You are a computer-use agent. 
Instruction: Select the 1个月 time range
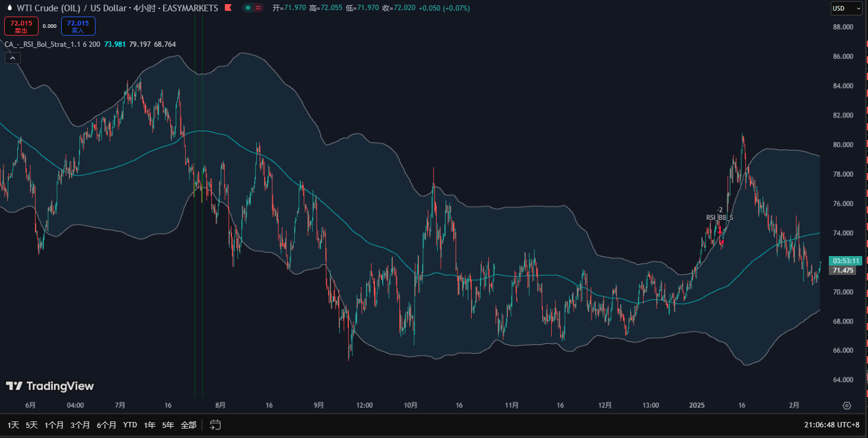(53, 425)
